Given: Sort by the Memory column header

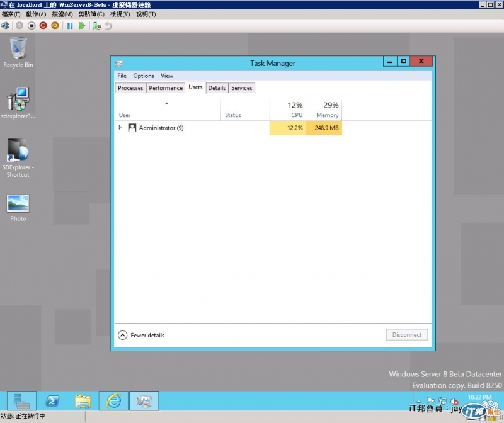Looking at the screenshot, I should 324,110.
